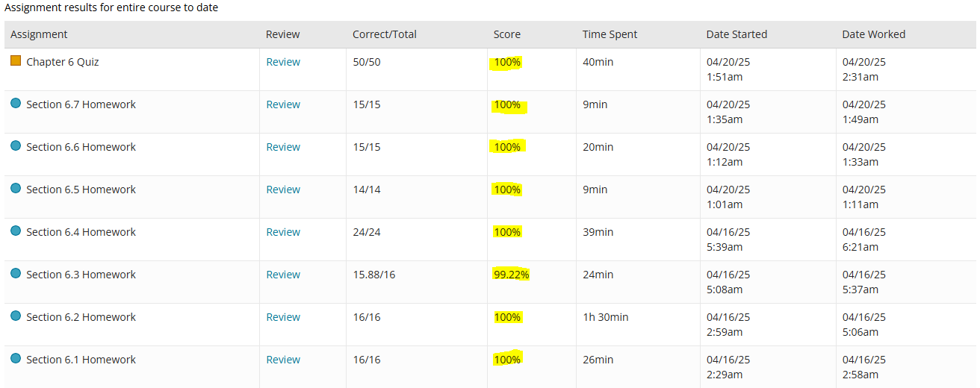Viewport: 980px width, 388px height.
Task: Select the Score column header
Action: coord(507,34)
